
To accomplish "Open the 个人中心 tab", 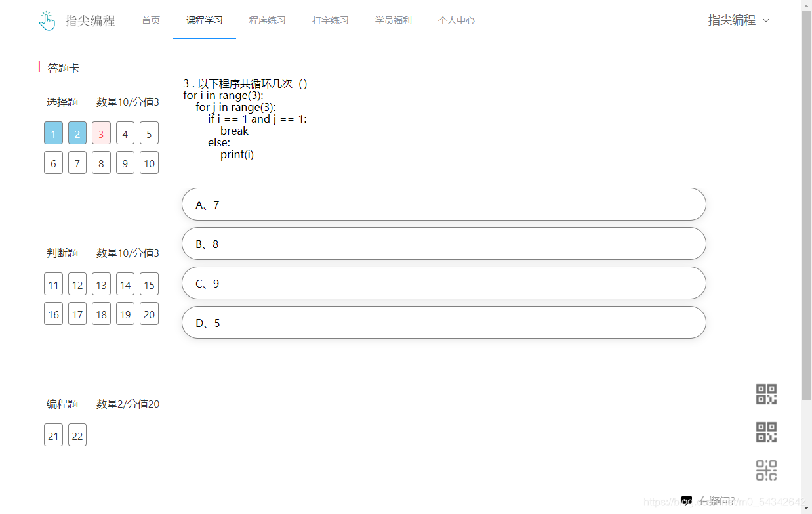I will click(x=457, y=20).
